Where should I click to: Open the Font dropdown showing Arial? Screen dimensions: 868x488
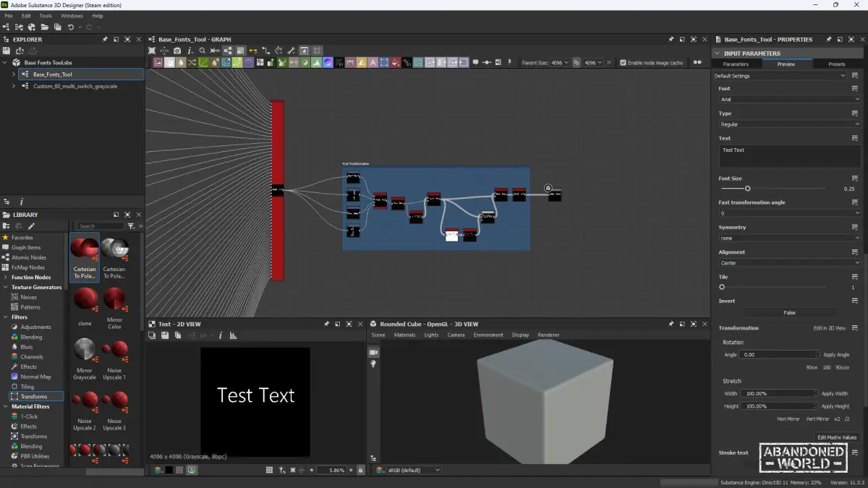pyautogui.click(x=789, y=99)
